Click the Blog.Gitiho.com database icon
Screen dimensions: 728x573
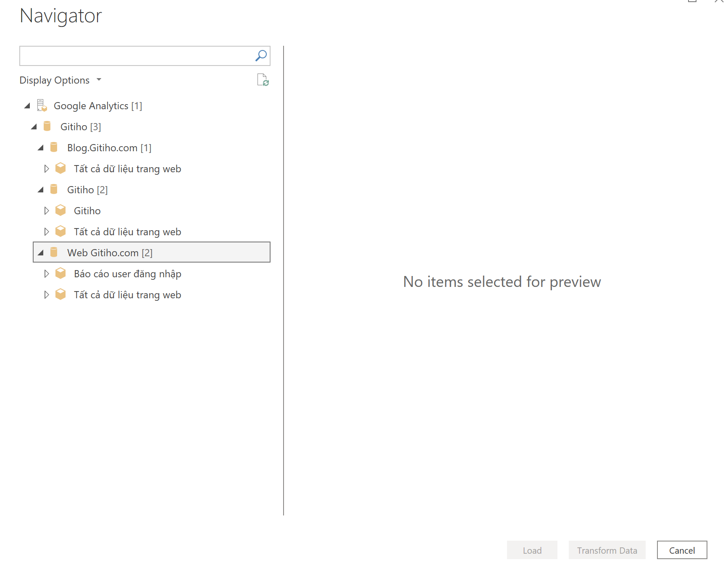click(x=54, y=147)
